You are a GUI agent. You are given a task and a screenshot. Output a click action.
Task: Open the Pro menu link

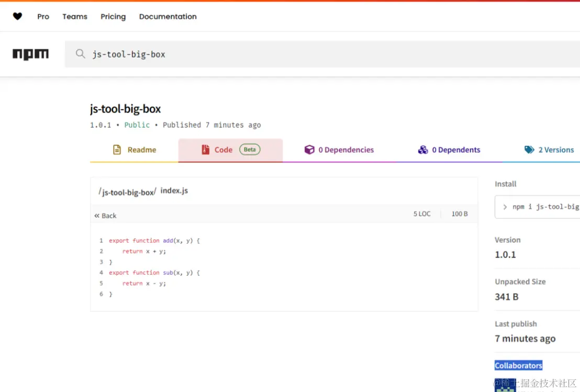(43, 17)
